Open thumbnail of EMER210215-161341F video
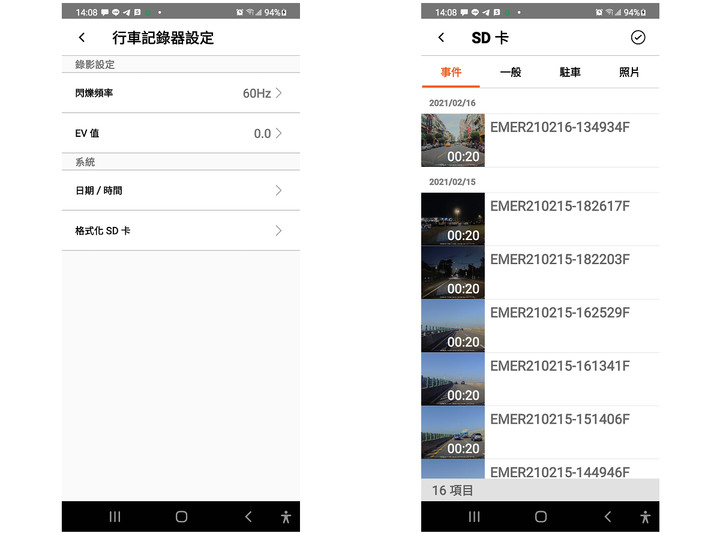The width and height of the screenshot is (720, 533). (x=453, y=379)
